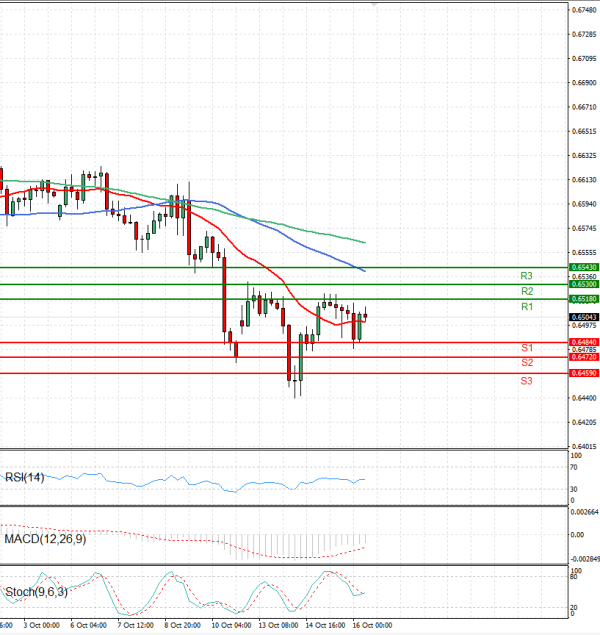The width and height of the screenshot is (600, 635).
Task: Click the red 0.64840 price tag
Action: click(x=584, y=342)
